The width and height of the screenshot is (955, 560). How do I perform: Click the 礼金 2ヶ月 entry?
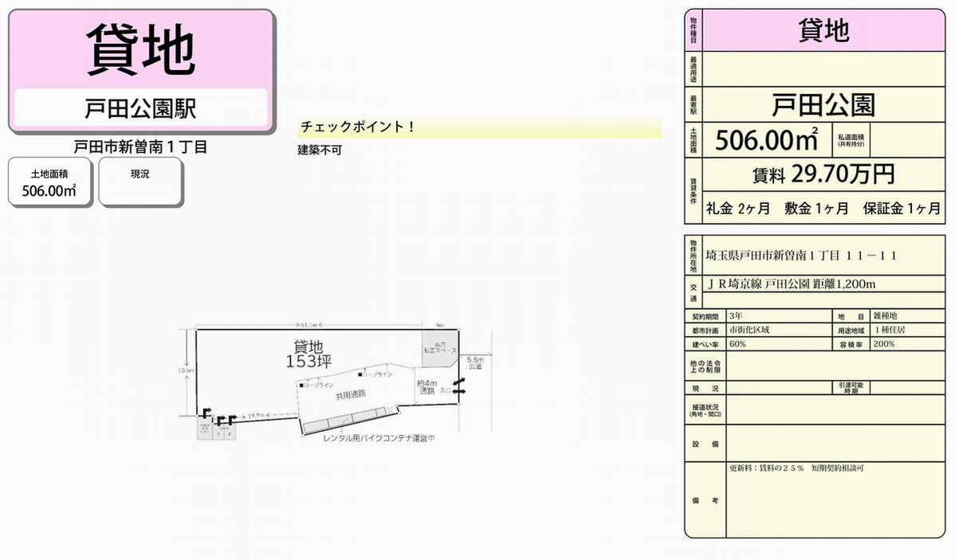(737, 209)
